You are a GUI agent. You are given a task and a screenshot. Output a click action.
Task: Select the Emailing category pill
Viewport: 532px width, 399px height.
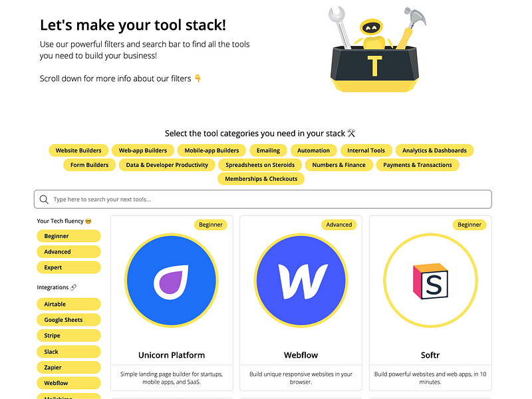tap(268, 150)
